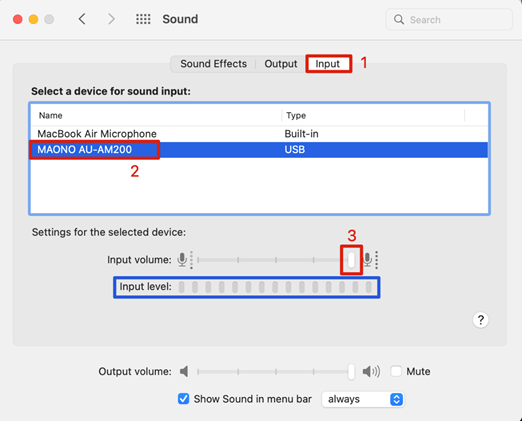Open the 'always' menu bar dropdown

point(363,399)
